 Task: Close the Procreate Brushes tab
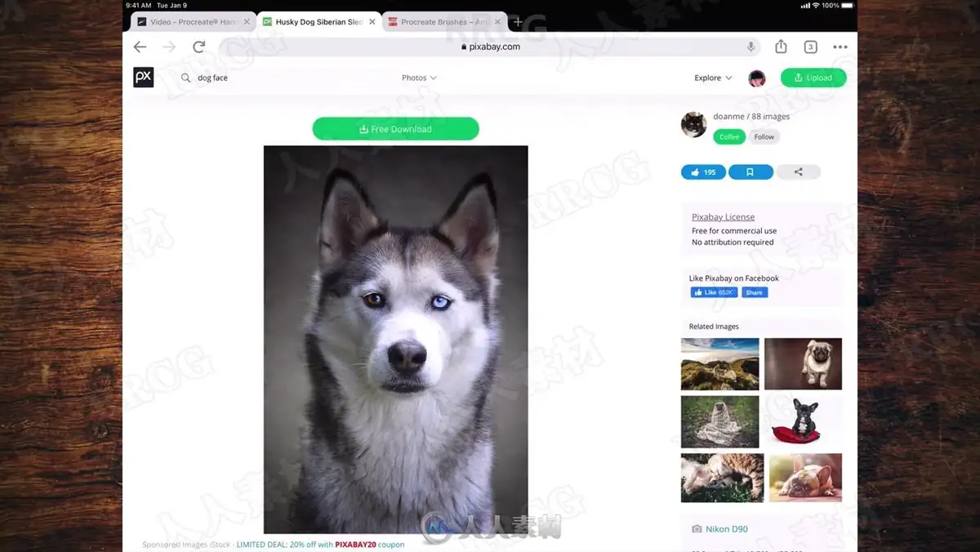tap(498, 22)
